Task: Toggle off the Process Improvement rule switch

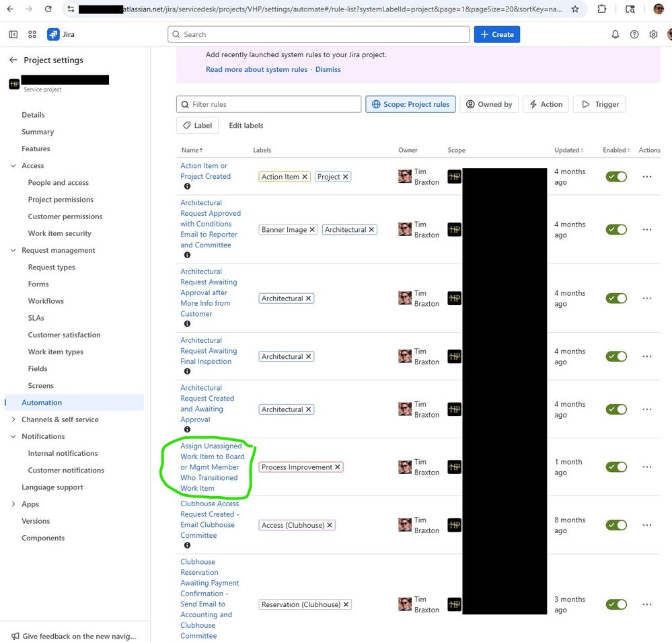Action: (x=616, y=467)
